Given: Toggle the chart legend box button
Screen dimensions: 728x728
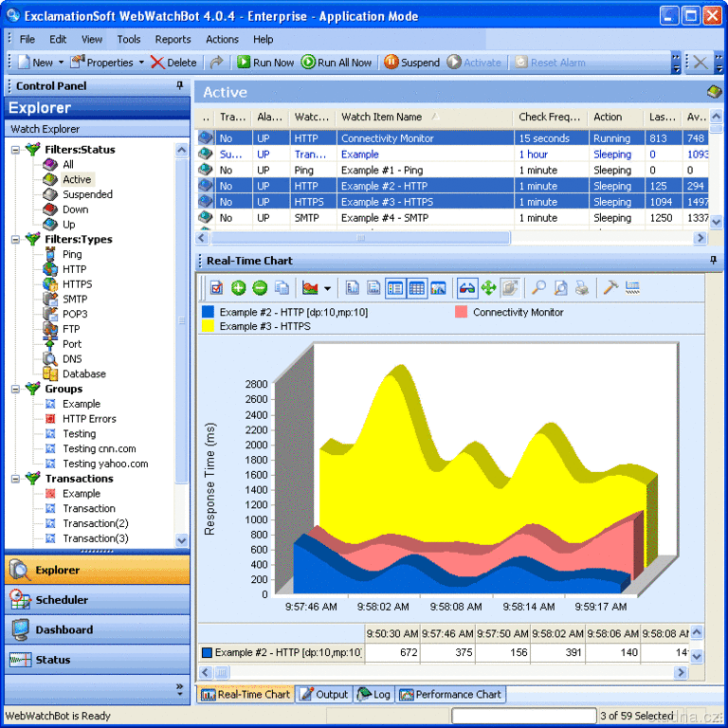Looking at the screenshot, I should point(394,288).
